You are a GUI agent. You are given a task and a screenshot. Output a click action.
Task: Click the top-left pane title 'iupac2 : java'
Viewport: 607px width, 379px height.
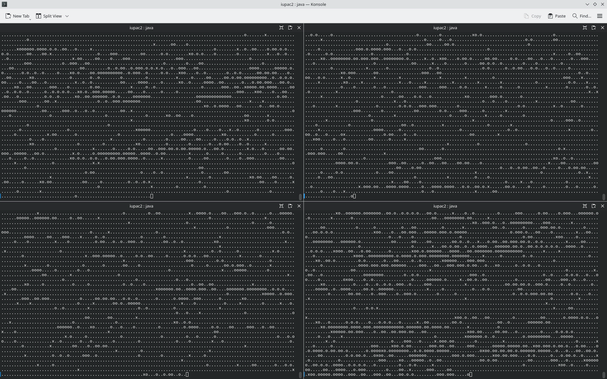coord(141,28)
